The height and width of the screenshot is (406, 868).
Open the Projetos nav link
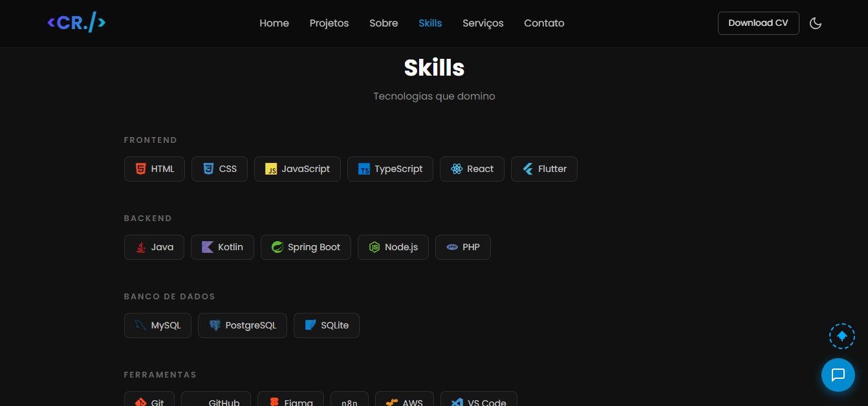click(x=329, y=23)
